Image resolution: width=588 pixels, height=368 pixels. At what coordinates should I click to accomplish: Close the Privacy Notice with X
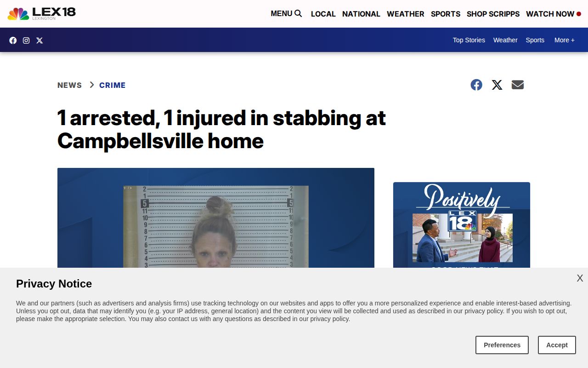tap(580, 278)
